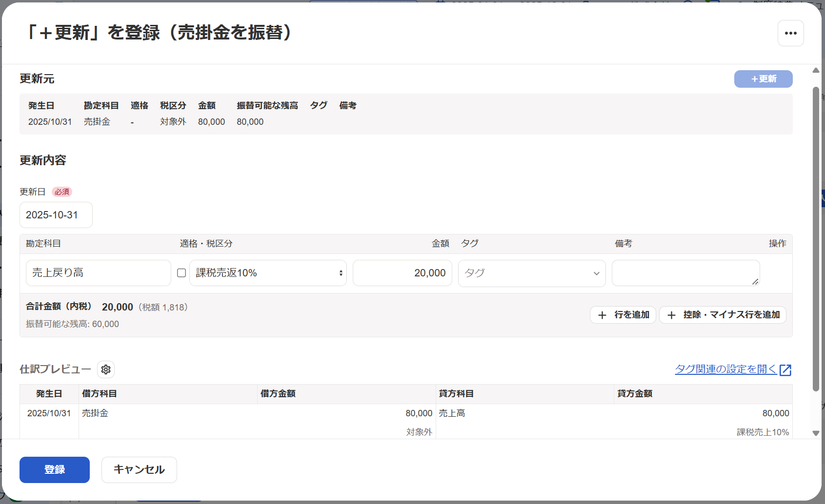
Task: Tick the 適格 checkbox in the 売上戻り高 row
Action: click(x=181, y=273)
